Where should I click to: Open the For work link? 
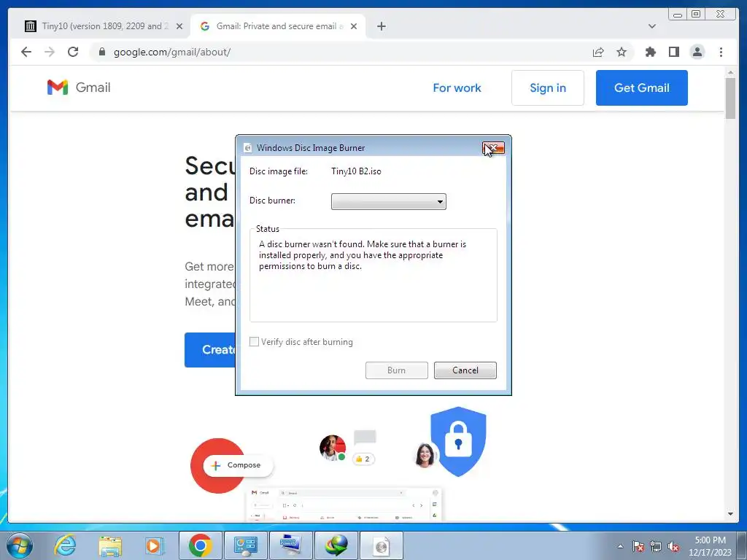click(x=457, y=88)
